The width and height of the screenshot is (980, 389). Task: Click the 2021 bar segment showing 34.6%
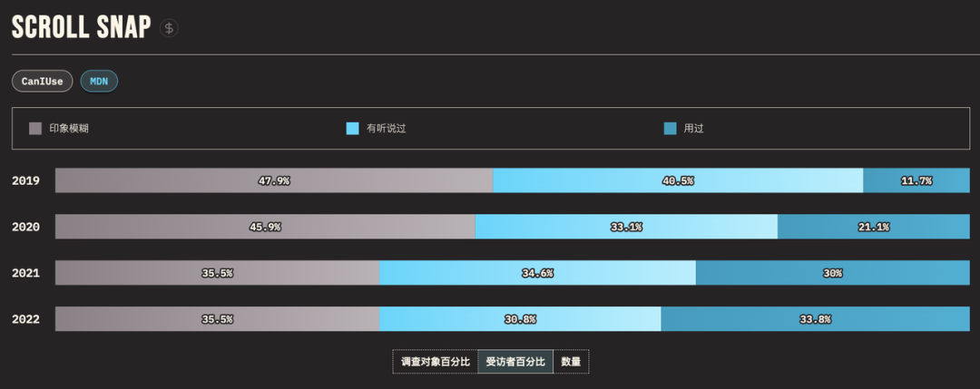[x=537, y=273]
